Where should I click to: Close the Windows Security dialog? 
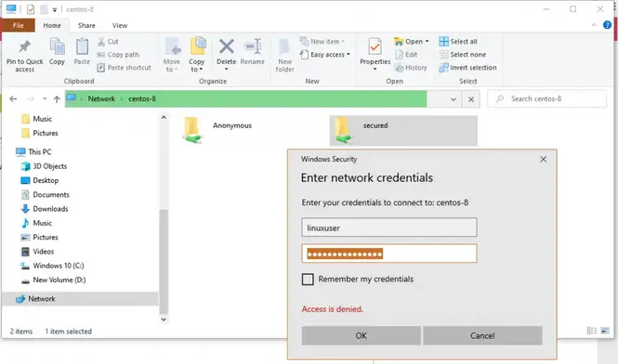coord(543,159)
